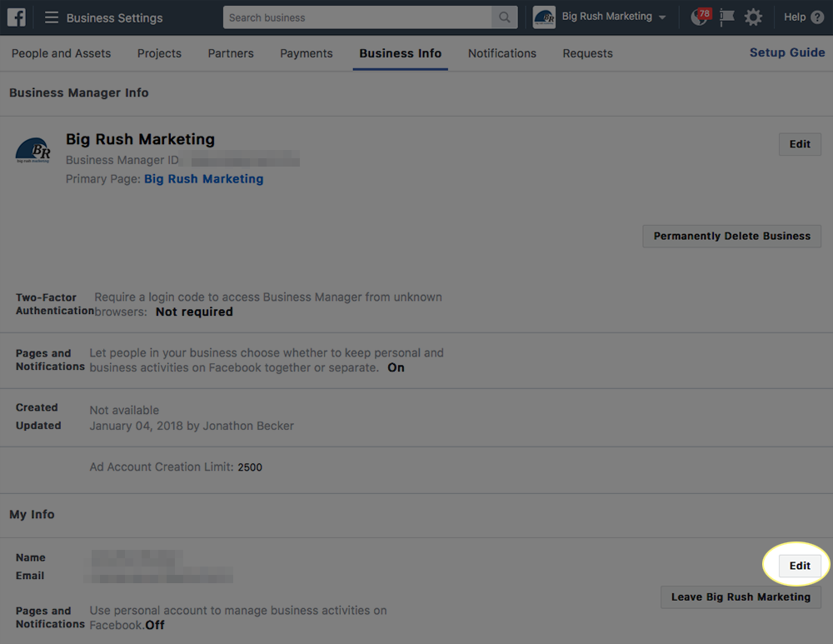Click the Big Rush Marketing logo in header

[x=544, y=17]
